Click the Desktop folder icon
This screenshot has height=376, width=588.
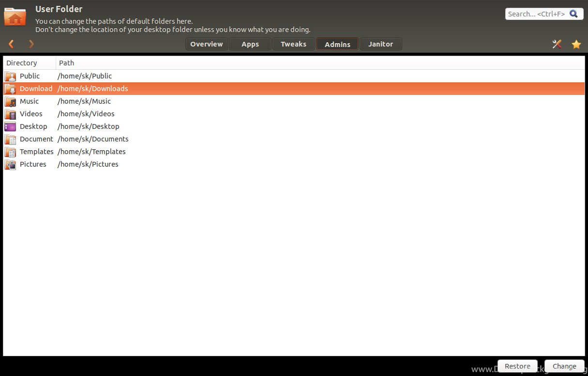click(x=10, y=126)
